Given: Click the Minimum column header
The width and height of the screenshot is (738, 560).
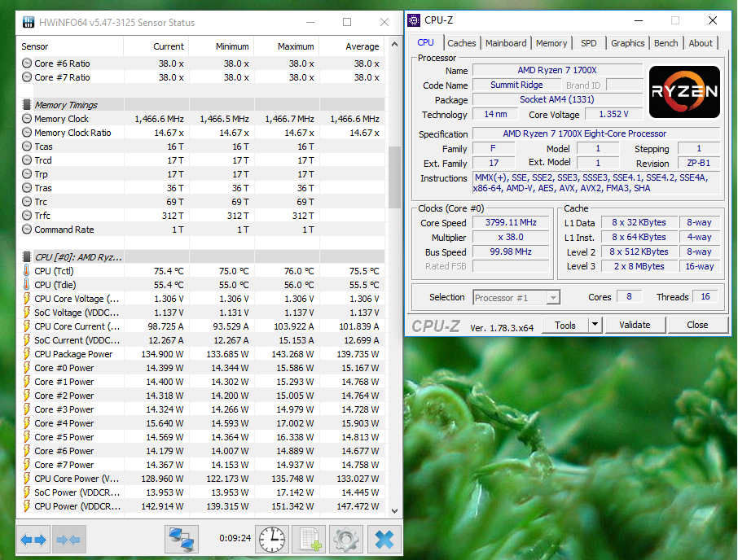Looking at the screenshot, I should 222,46.
